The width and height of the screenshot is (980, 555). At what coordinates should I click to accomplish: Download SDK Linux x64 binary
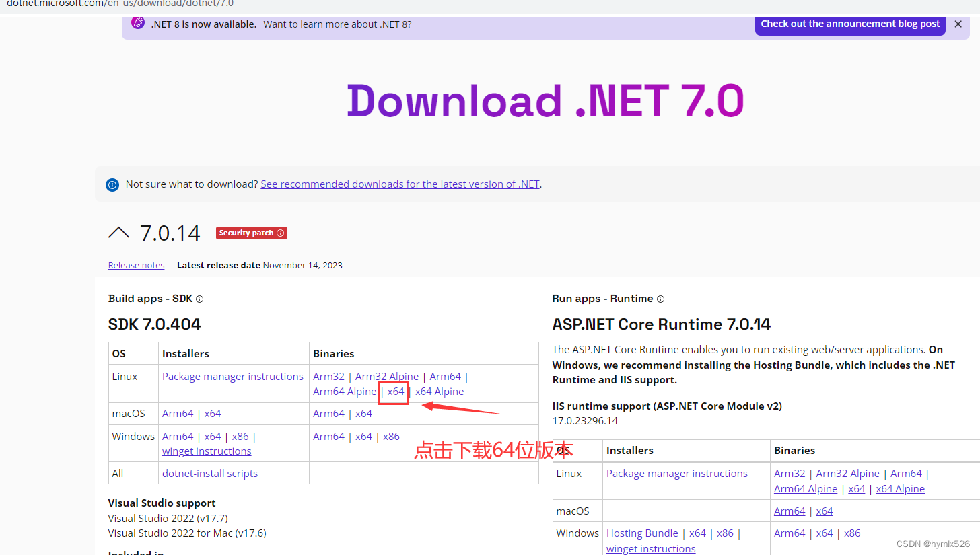(396, 392)
